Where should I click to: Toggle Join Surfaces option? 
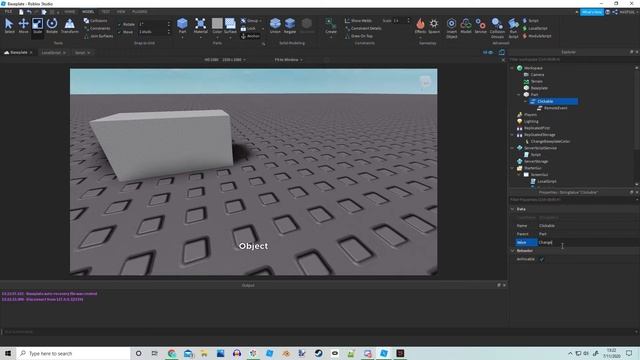click(x=98, y=36)
